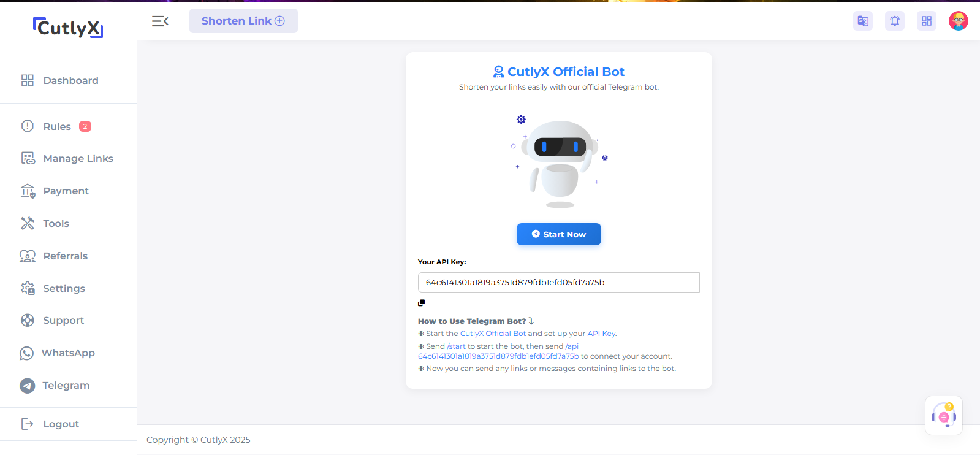The width and height of the screenshot is (980, 455).
Task: Click the Logout arrow icon
Action: pos(28,424)
